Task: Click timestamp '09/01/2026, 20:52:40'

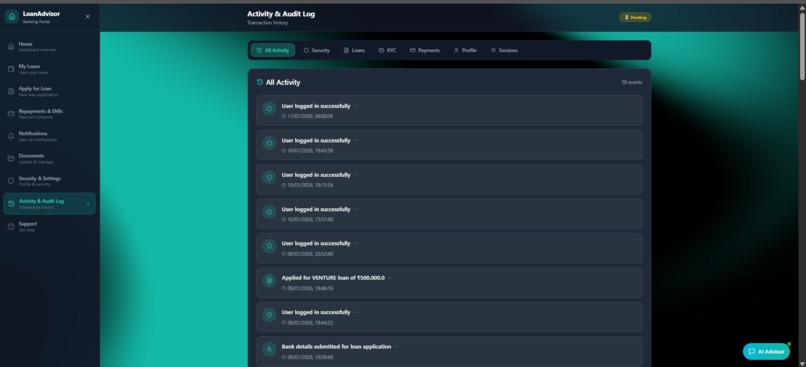Action: coord(310,254)
